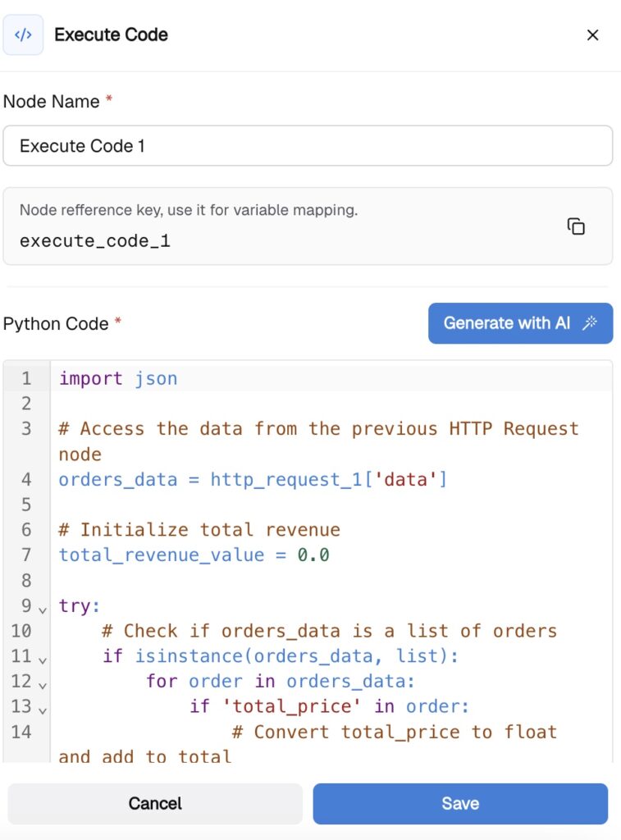621x840 pixels.
Task: Copy the node reference key
Action: coord(576,226)
